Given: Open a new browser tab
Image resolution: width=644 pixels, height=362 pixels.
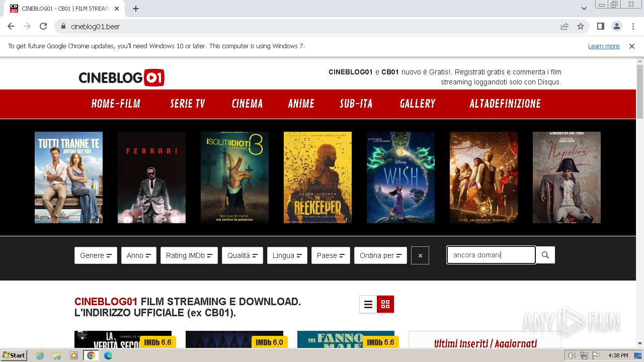Looking at the screenshot, I should 136,9.
